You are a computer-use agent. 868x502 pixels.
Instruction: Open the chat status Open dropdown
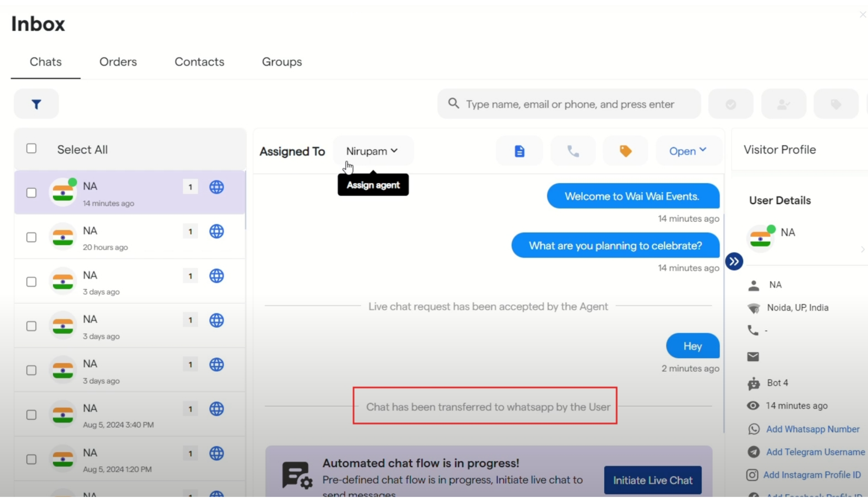click(x=688, y=151)
